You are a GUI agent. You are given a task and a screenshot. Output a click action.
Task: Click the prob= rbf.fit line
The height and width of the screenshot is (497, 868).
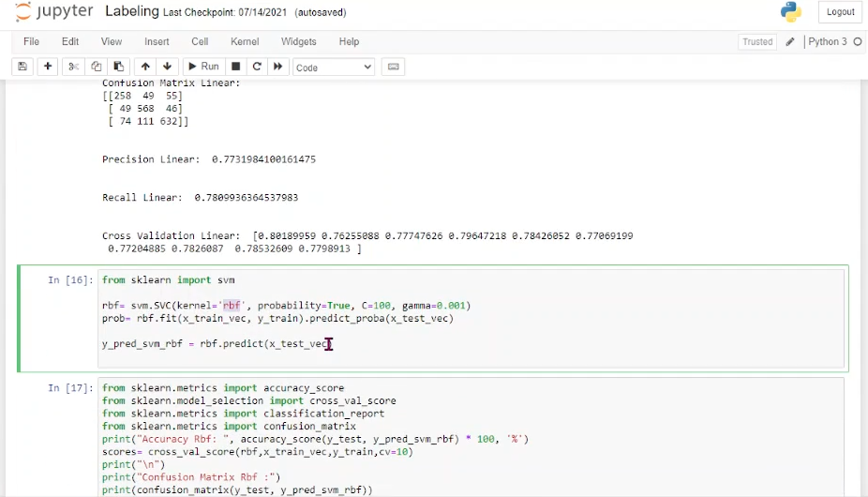point(277,319)
